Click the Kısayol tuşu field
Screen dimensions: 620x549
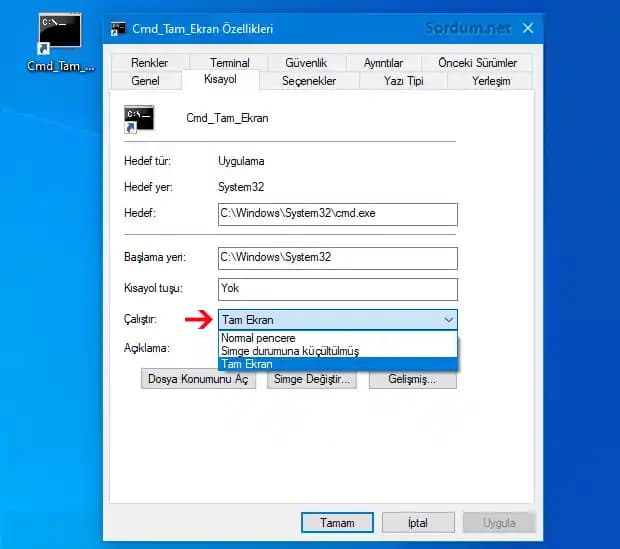point(337,289)
